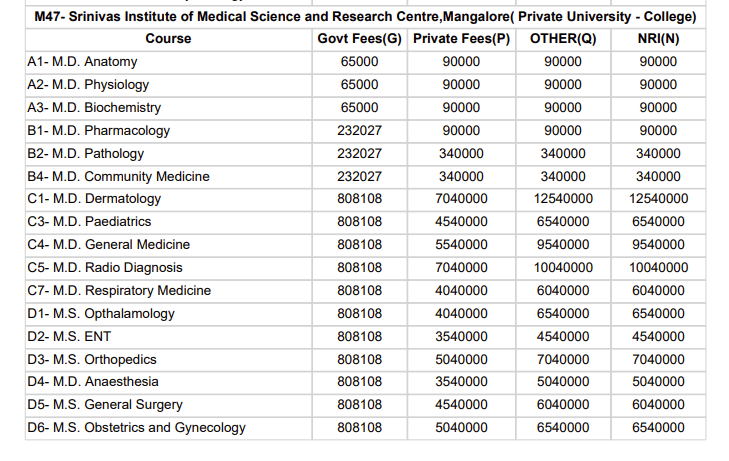The image size is (729, 461).
Task: Click the Course column header
Action: (x=168, y=39)
